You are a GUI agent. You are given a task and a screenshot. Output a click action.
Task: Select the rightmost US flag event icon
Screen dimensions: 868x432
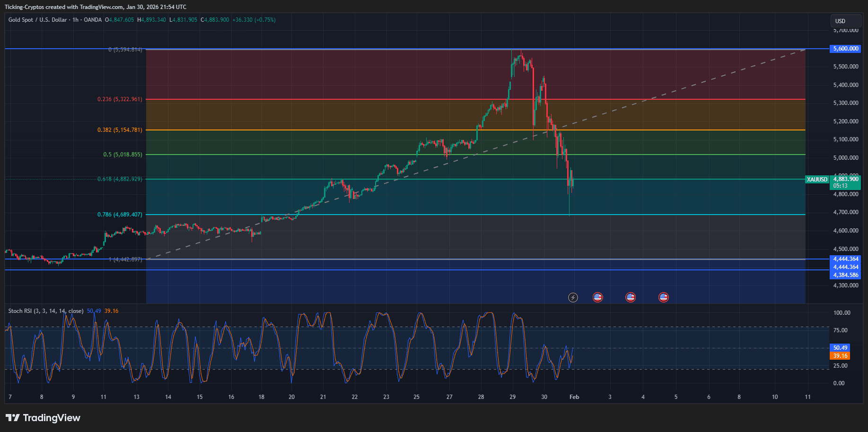(x=664, y=297)
